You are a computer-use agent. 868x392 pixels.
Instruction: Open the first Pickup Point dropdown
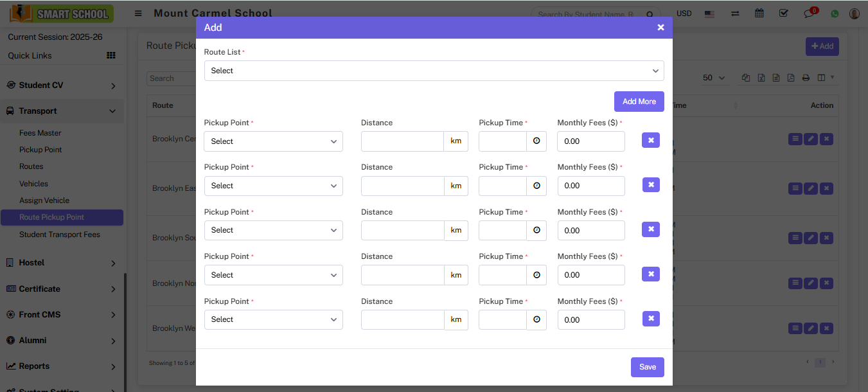273,141
